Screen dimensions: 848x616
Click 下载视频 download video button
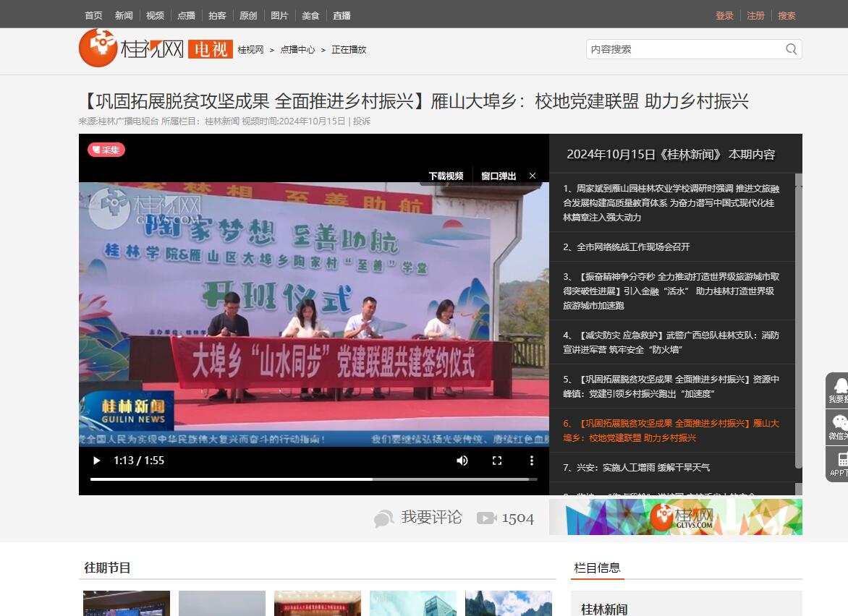(x=446, y=176)
